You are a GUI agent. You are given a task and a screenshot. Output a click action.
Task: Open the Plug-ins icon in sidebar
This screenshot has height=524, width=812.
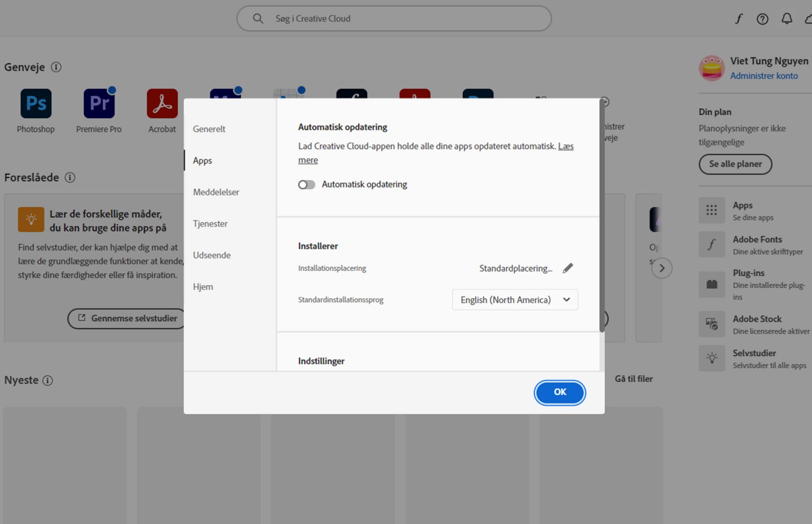click(712, 284)
